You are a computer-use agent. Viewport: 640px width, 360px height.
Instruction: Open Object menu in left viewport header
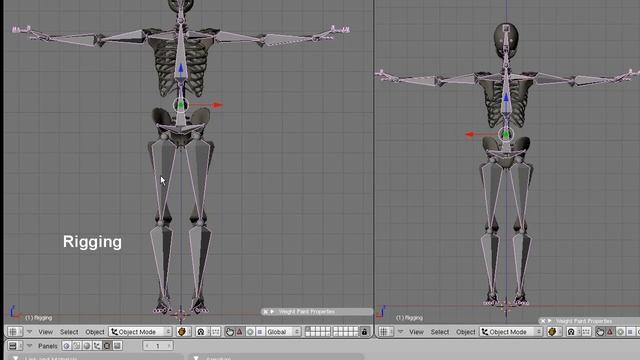[x=95, y=332]
